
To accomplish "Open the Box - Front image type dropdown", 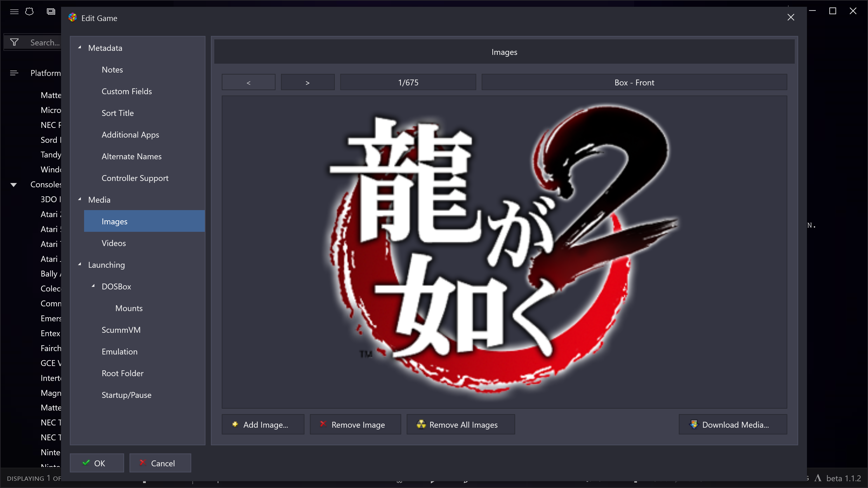I will point(634,82).
